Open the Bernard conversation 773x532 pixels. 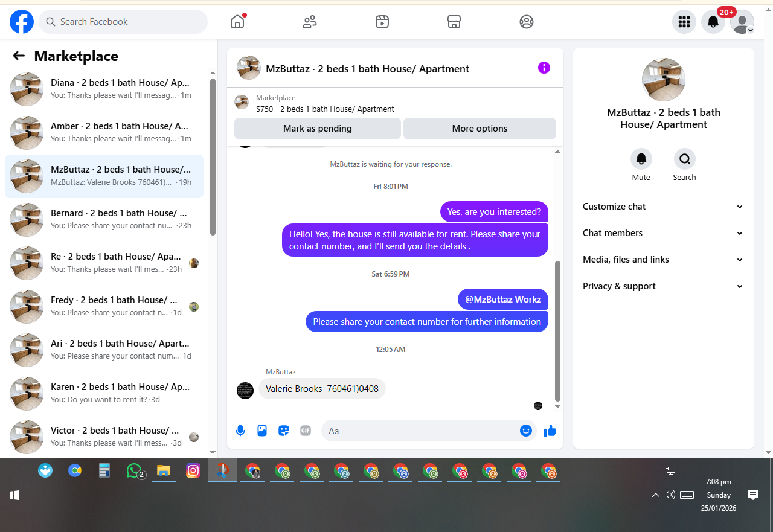click(104, 220)
